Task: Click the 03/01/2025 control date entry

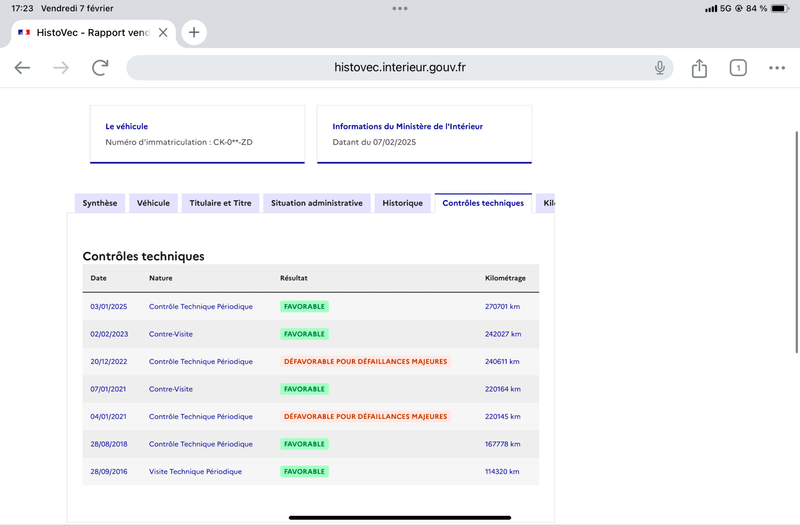Action: (x=109, y=307)
